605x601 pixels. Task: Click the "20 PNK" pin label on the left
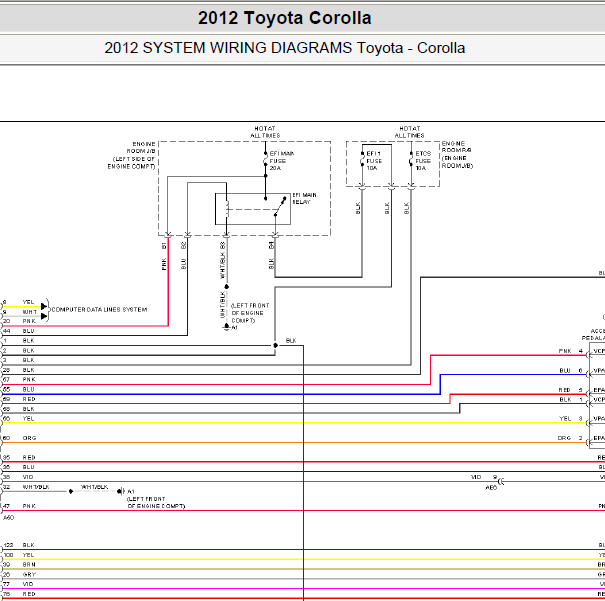[x=19, y=321]
